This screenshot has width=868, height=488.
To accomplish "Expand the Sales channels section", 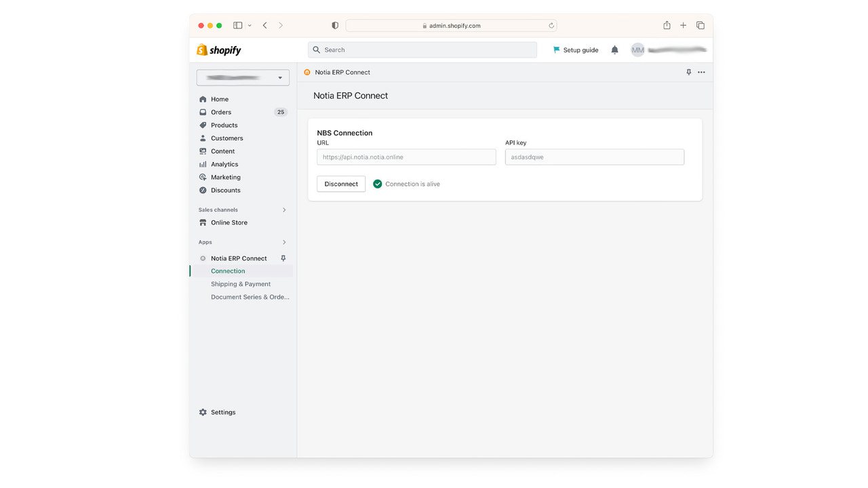I will (x=284, y=209).
